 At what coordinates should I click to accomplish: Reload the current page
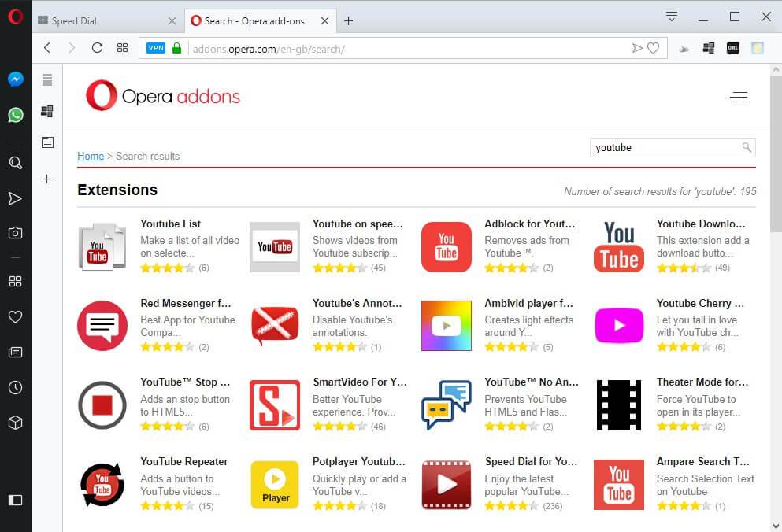pyautogui.click(x=97, y=48)
